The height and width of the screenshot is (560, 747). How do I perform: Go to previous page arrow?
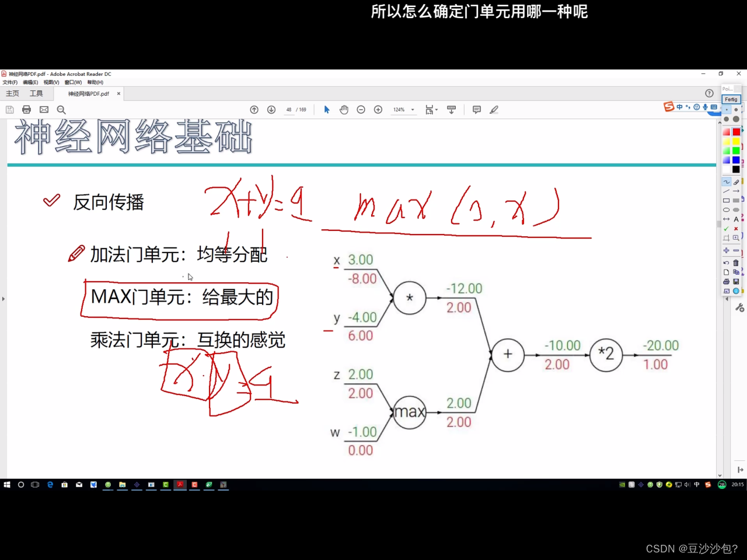254,110
